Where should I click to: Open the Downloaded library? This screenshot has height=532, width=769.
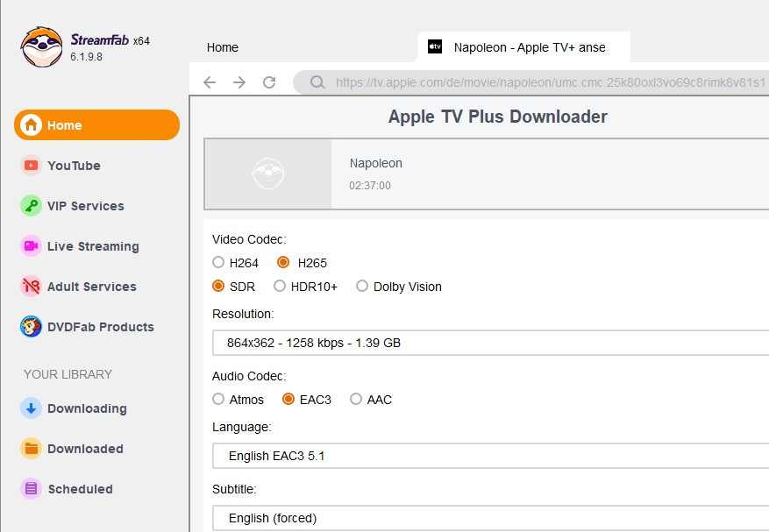pyautogui.click(x=84, y=449)
